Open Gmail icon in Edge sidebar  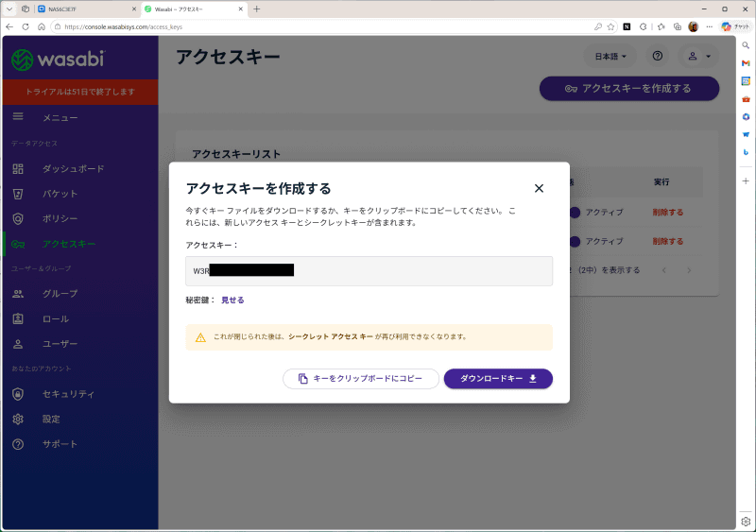point(746,63)
